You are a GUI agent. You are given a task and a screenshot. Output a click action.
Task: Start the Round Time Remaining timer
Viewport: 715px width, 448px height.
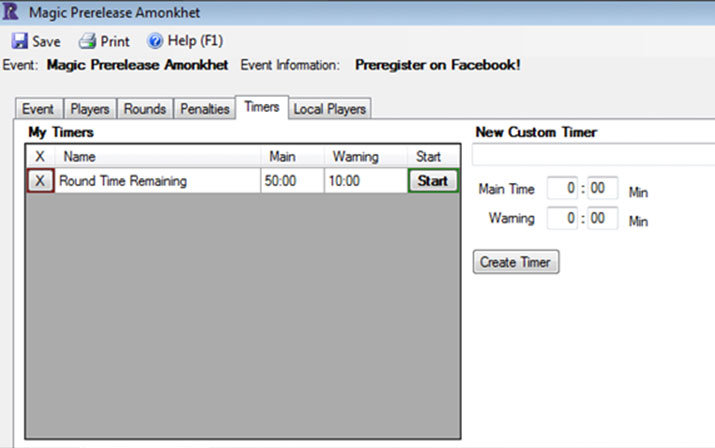[433, 181]
